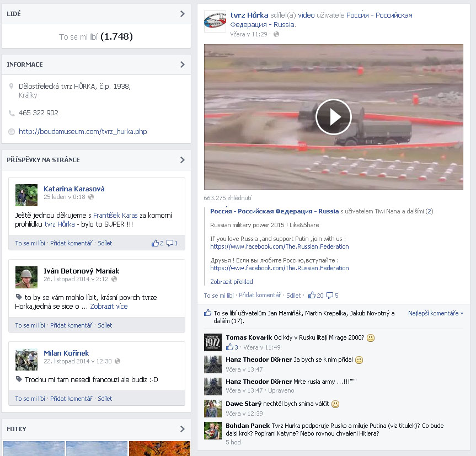
Task: Click the tag icon in Milan Kořínek's post
Action: pos(19,379)
